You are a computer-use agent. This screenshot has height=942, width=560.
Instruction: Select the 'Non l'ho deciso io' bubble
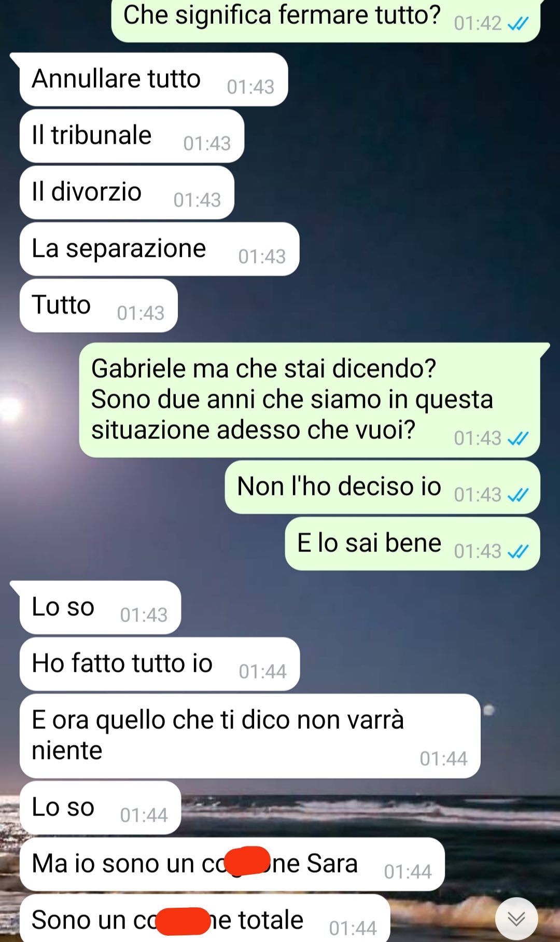click(x=382, y=487)
